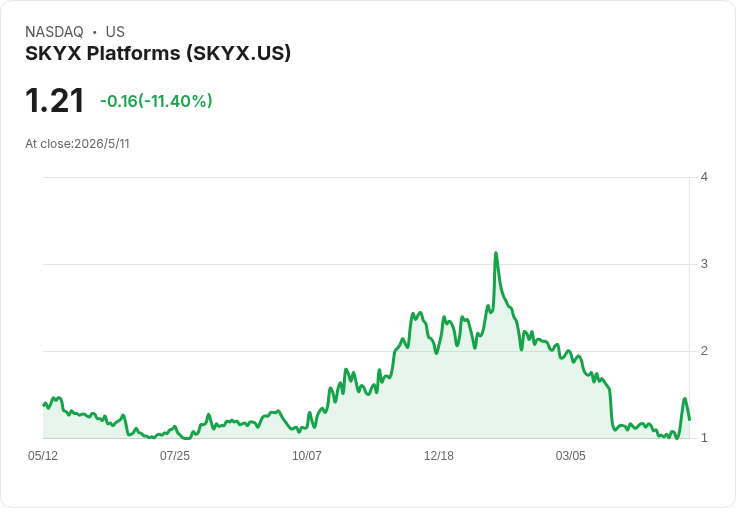Click the 10/07 date label on x-axis

307,455
